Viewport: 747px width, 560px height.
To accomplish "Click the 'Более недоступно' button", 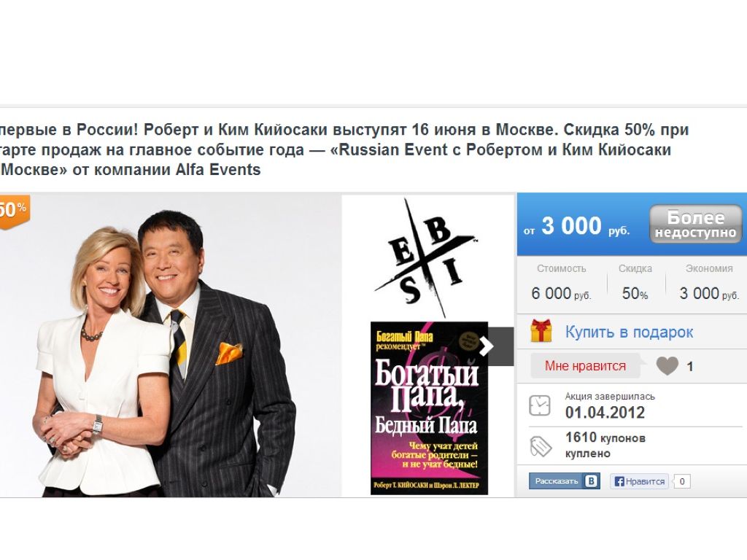I will pyautogui.click(x=695, y=225).
